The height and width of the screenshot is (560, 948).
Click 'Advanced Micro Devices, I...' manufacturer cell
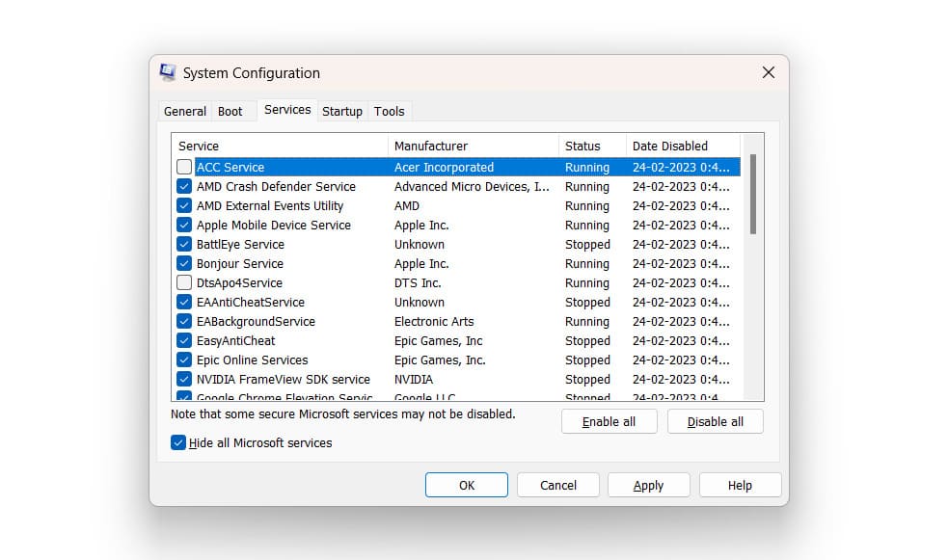(472, 187)
